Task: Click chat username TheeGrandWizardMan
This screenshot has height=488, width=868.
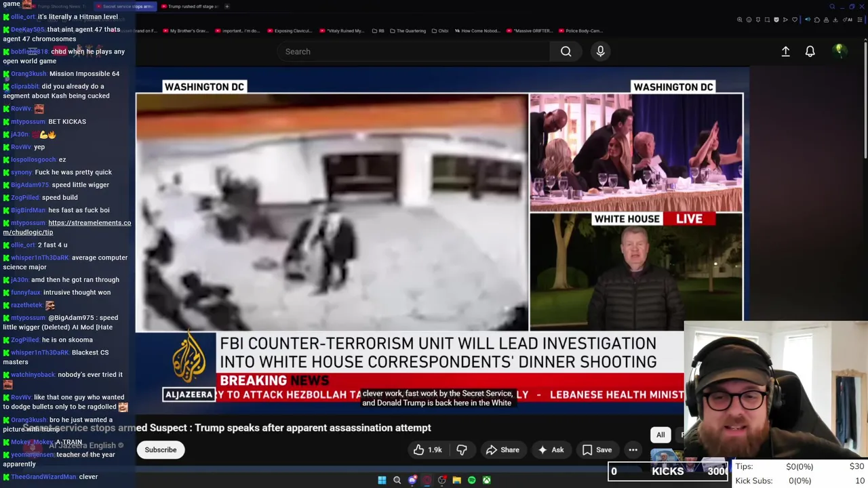Action: 43,476
